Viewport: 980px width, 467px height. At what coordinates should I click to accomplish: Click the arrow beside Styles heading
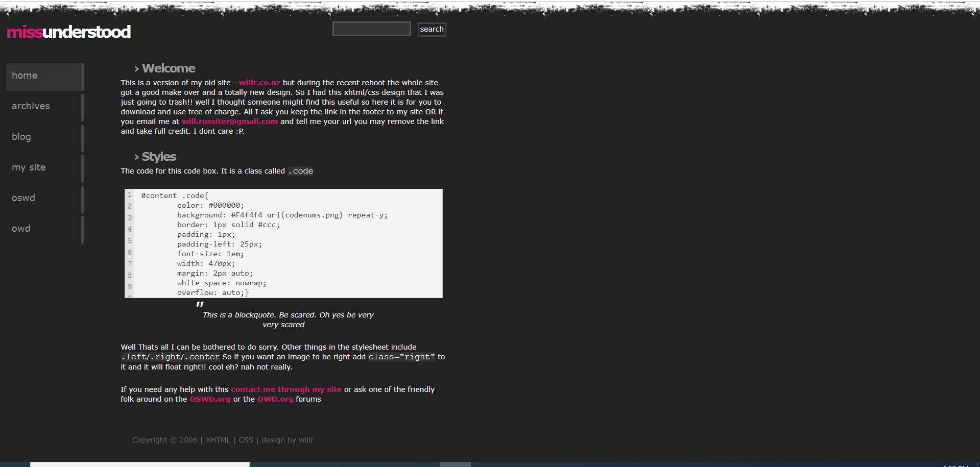click(x=136, y=157)
